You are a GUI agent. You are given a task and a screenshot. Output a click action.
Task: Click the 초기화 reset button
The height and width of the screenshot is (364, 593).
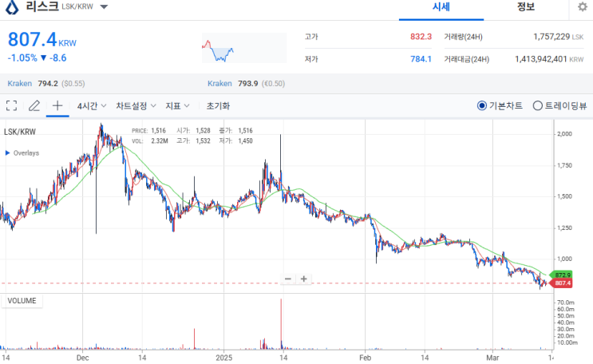[218, 106]
